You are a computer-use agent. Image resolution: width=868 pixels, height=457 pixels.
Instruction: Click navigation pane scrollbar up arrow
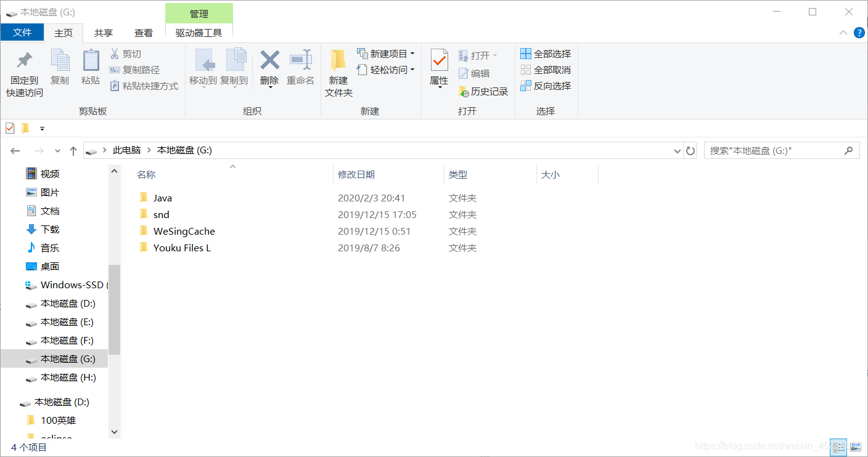[x=114, y=171]
